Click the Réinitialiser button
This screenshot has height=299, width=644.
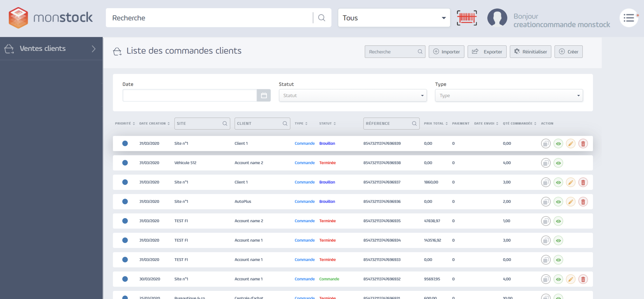(530, 52)
